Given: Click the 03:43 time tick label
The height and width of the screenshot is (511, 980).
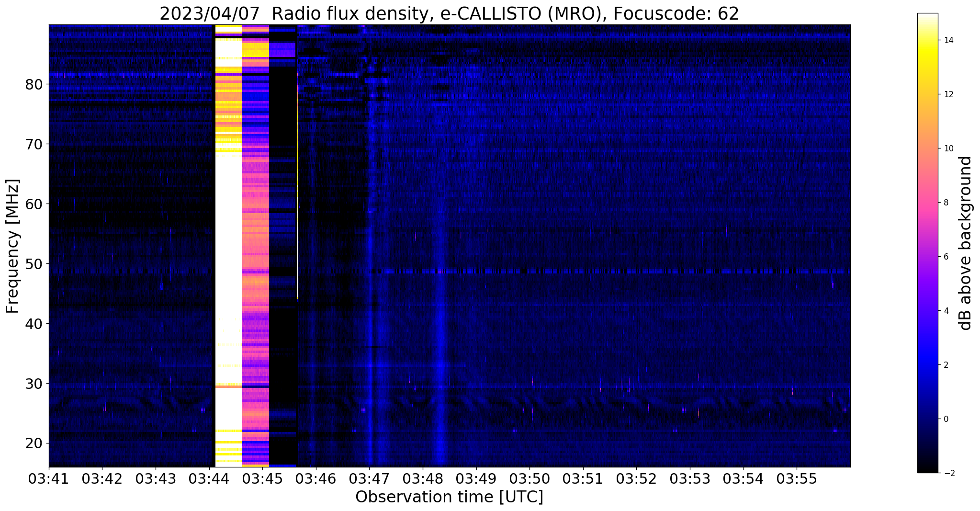Looking at the screenshot, I should point(156,479).
